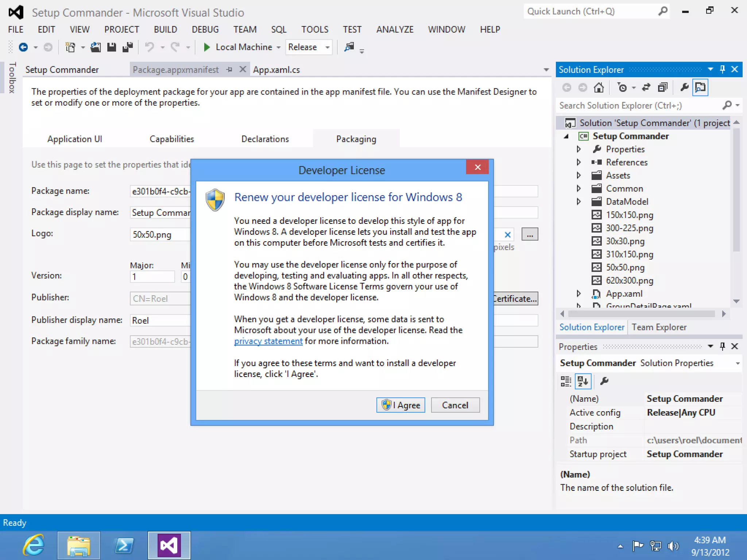Viewport: 747px width, 560px height.
Task: Switch to the App.xaml.cs tab
Action: tap(276, 70)
